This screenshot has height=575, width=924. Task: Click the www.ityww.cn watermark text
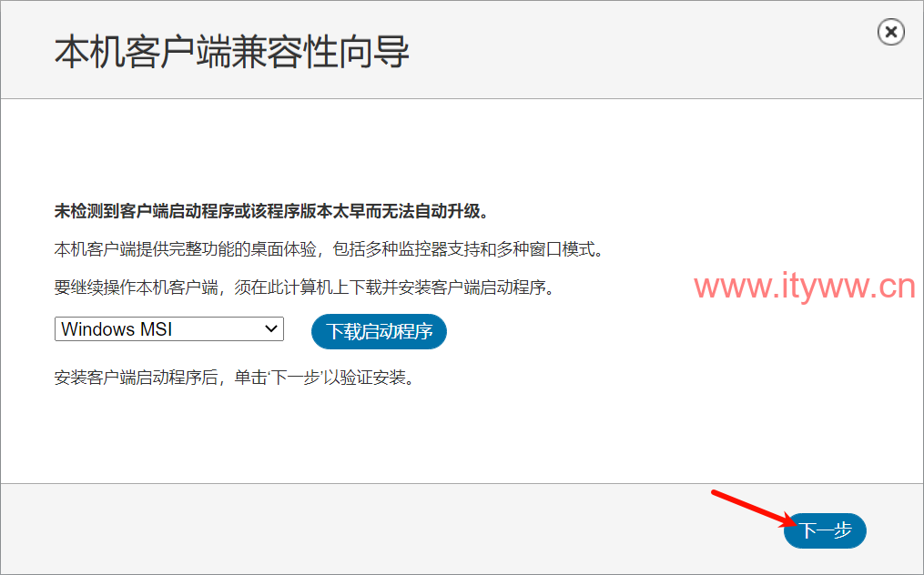[x=805, y=287]
